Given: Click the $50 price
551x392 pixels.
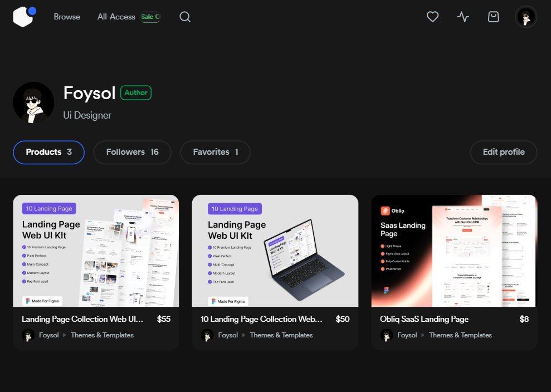Looking at the screenshot, I should coord(343,319).
